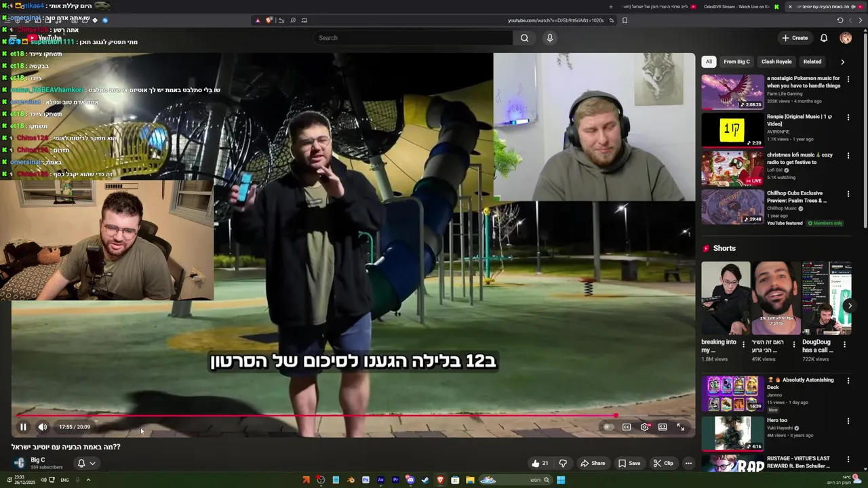Open Steam from the taskbar

tap(425, 480)
